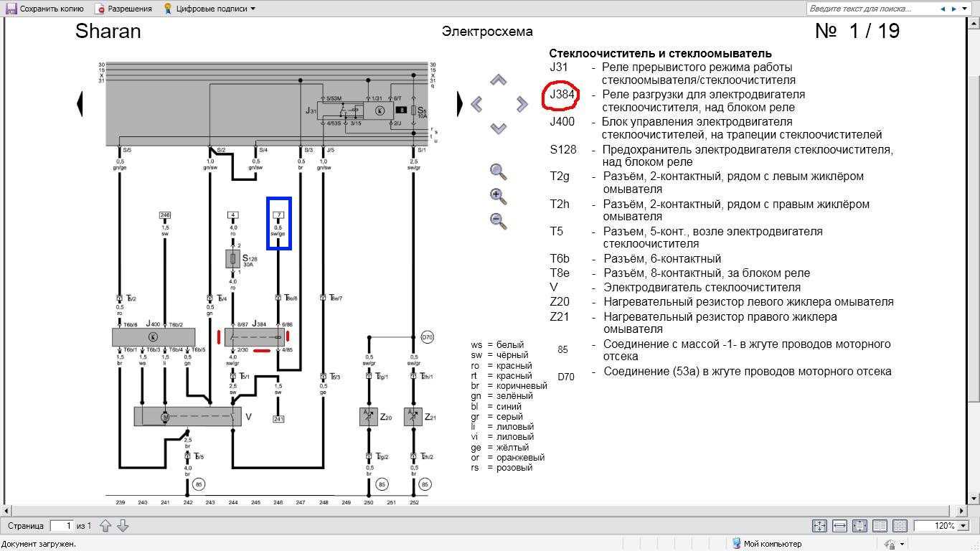The width and height of the screenshot is (980, 551).
Task: Click the page number input field
Action: point(61,526)
